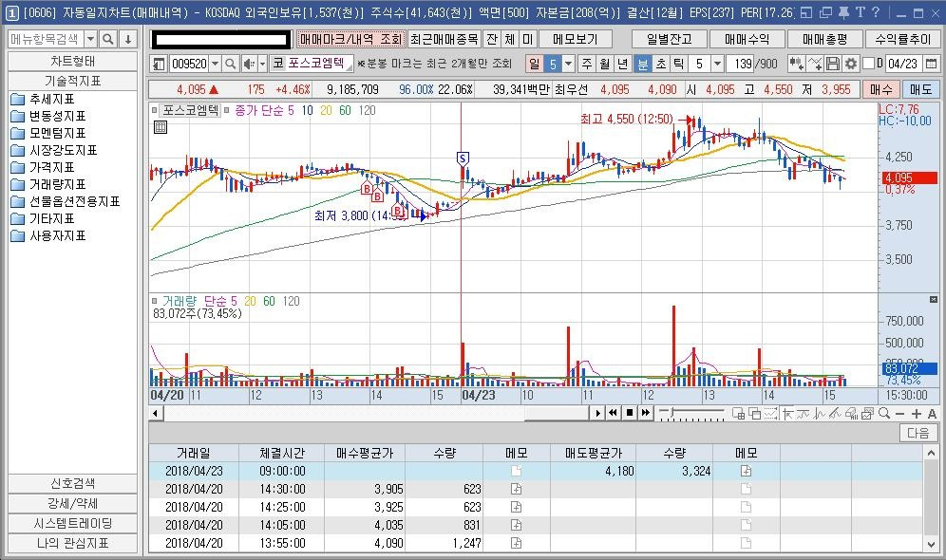Click the down arrow icon in sidebar search
The width and height of the screenshot is (946, 560).
click(x=128, y=39)
